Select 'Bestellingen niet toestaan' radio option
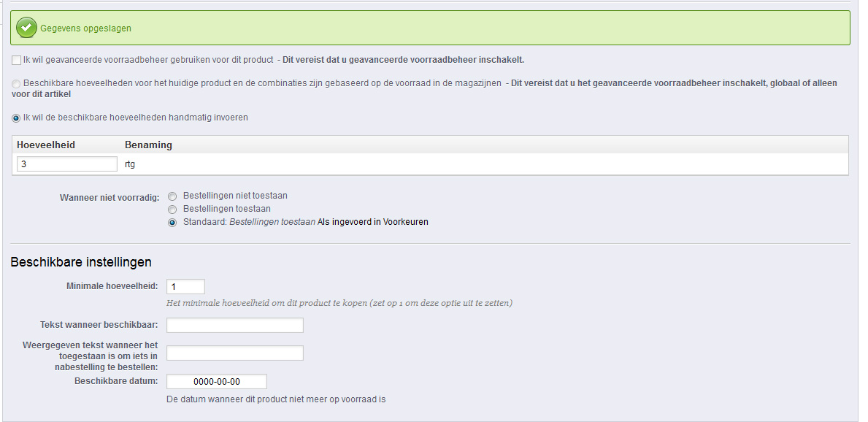 (172, 196)
